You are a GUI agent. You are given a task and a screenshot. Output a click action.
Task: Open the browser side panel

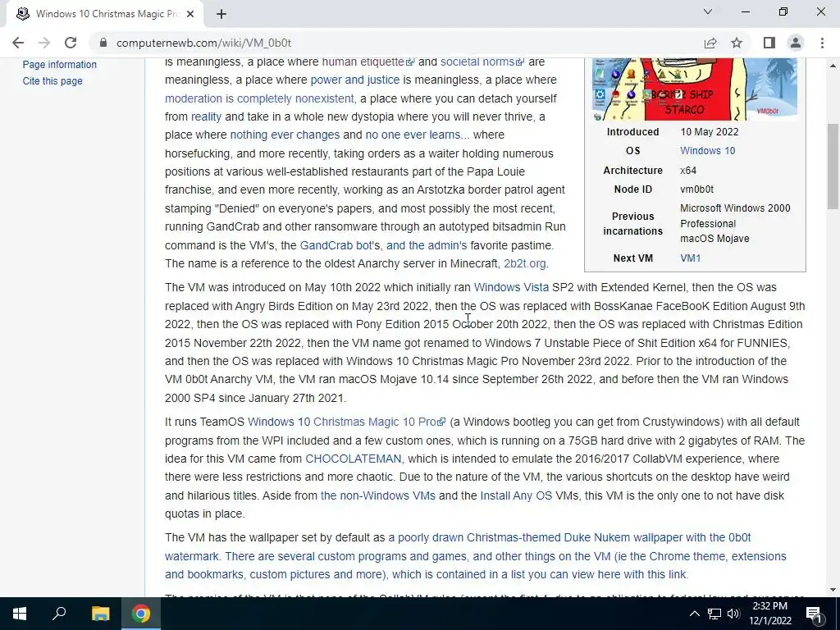(769, 43)
